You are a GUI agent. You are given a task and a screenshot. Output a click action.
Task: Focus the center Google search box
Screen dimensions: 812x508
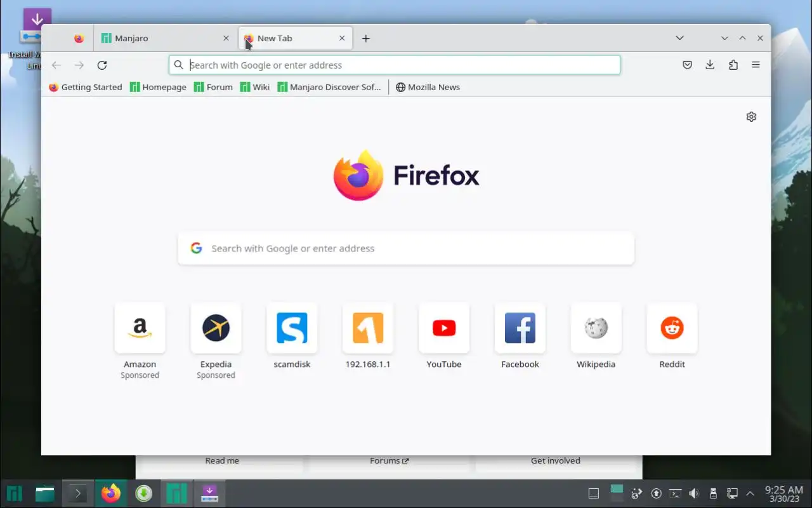(x=406, y=248)
